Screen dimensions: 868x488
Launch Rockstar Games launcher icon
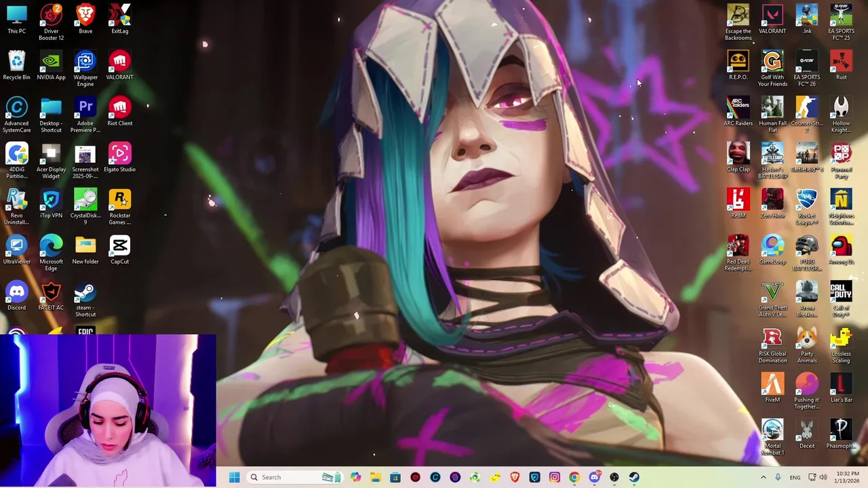pyautogui.click(x=120, y=207)
